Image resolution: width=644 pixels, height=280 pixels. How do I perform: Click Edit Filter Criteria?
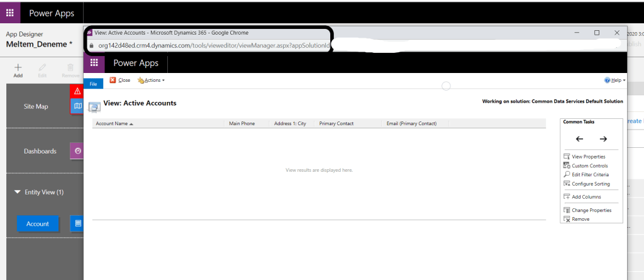tap(589, 174)
